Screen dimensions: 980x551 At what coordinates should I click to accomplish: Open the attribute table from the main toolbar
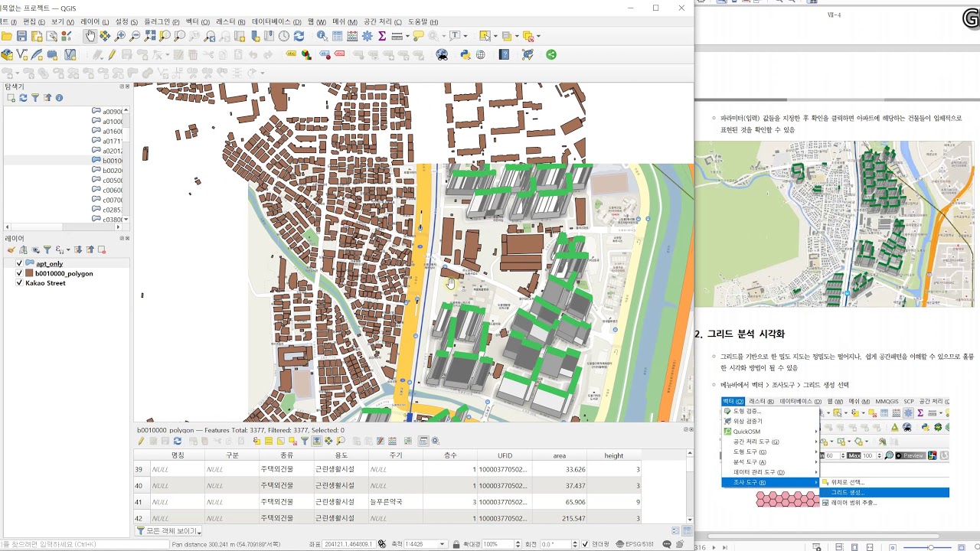pyautogui.click(x=338, y=36)
